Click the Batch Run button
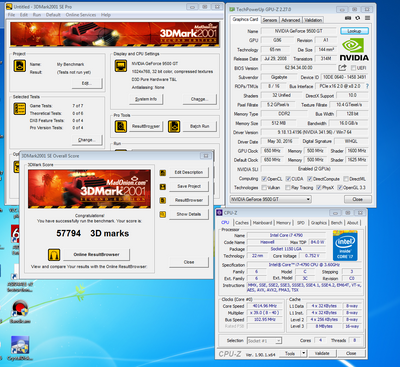Screen dimensions: 400x367 (199, 126)
